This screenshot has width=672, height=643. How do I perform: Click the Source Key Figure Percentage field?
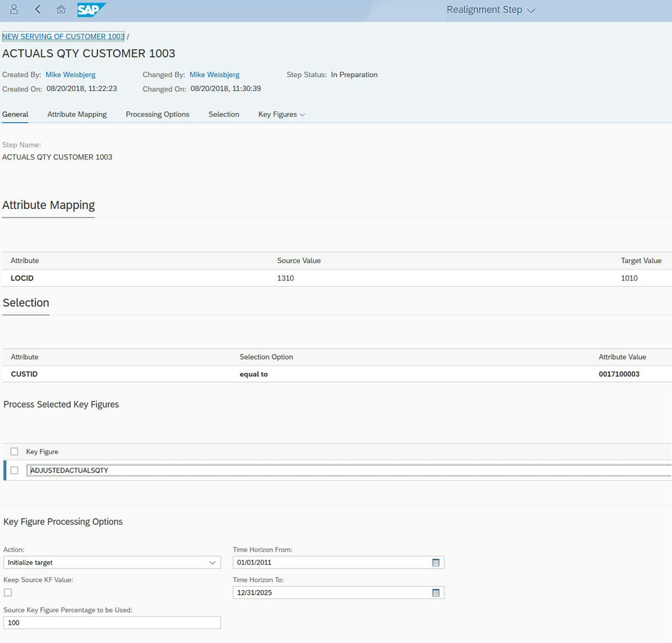[112, 623]
